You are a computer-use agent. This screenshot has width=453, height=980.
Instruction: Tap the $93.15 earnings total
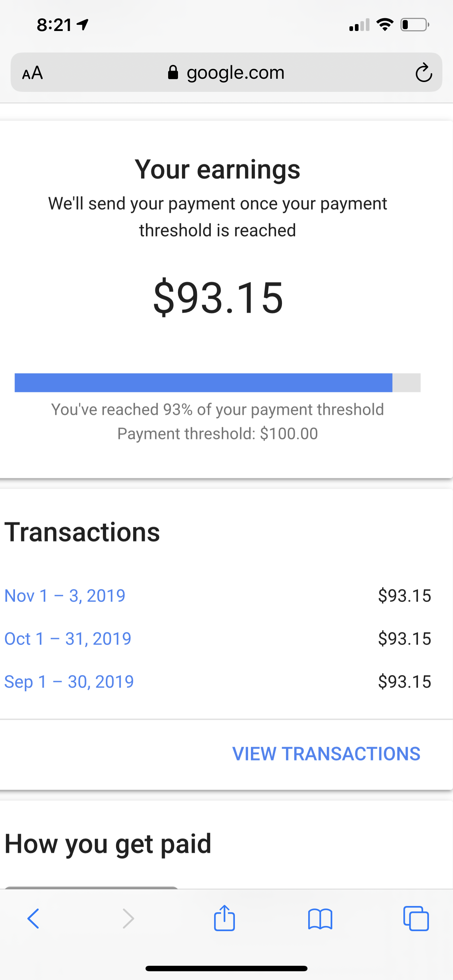pos(218,297)
